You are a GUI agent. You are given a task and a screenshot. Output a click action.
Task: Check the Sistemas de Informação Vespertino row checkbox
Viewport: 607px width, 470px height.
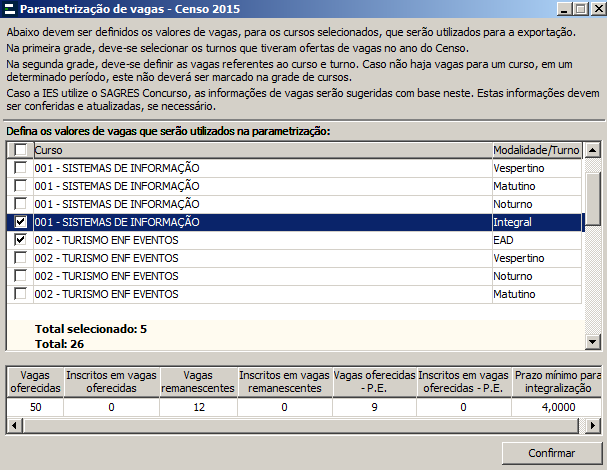(x=20, y=168)
